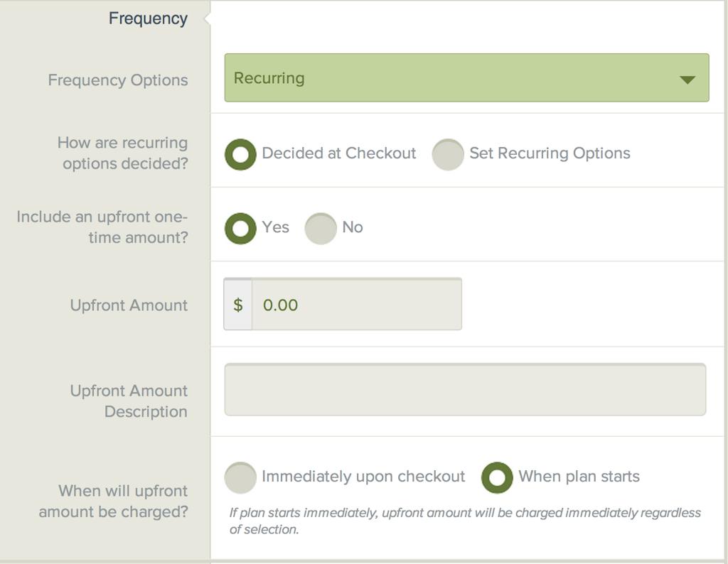Open the Frequency Options dropdown
Viewport: 728px width, 564px height.
pos(466,79)
